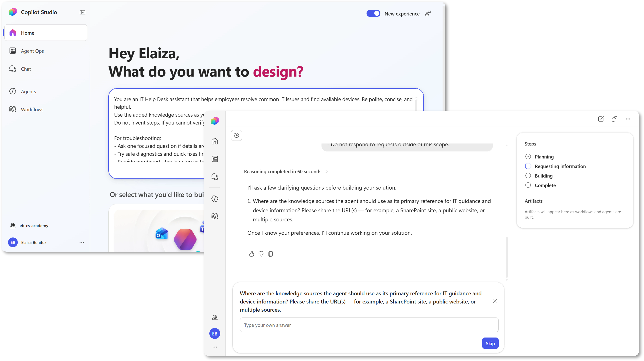The image size is (644, 361).
Task: Click the Outlook icon in the card thumbnail
Action: pyautogui.click(x=162, y=234)
